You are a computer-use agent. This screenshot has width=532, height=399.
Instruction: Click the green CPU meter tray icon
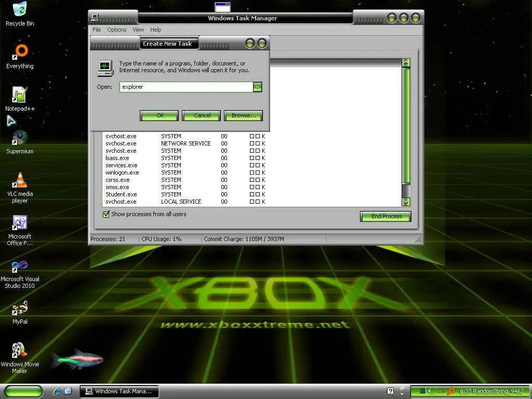422,391
